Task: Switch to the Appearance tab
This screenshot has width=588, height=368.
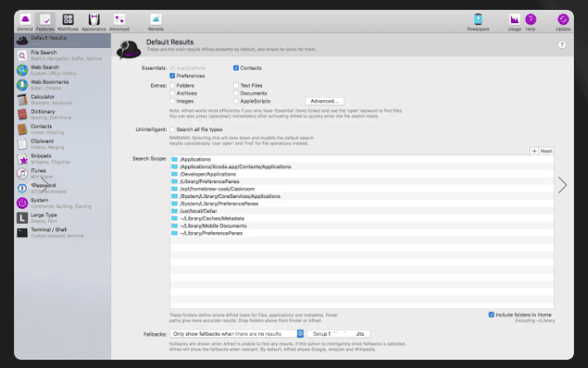Action: point(94,22)
